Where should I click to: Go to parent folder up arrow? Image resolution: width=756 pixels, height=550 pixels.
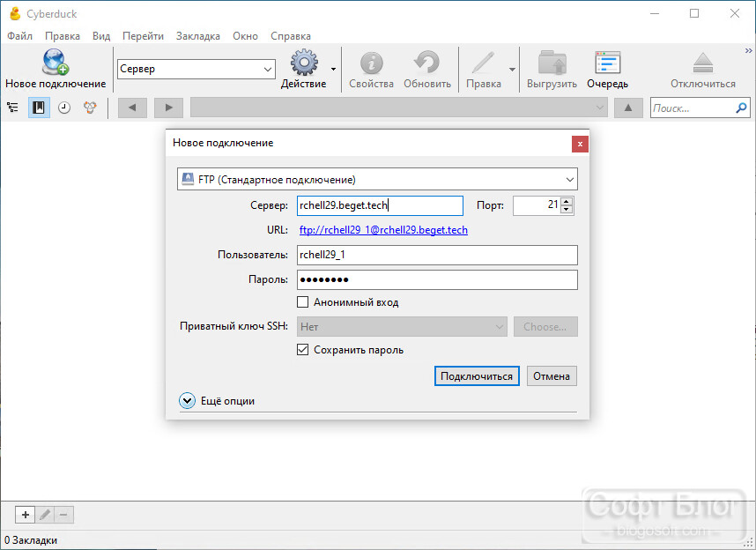(x=628, y=108)
